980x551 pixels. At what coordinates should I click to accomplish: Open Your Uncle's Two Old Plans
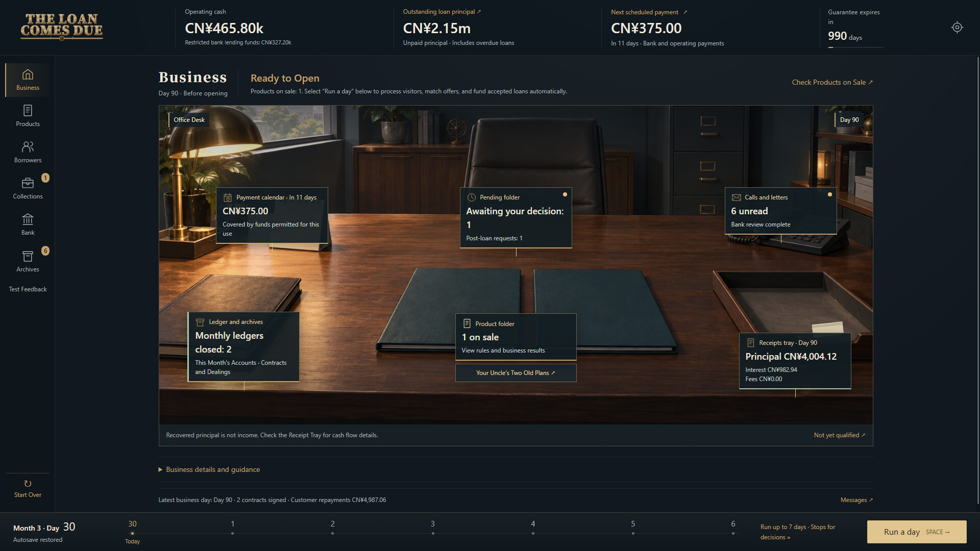[x=516, y=373]
